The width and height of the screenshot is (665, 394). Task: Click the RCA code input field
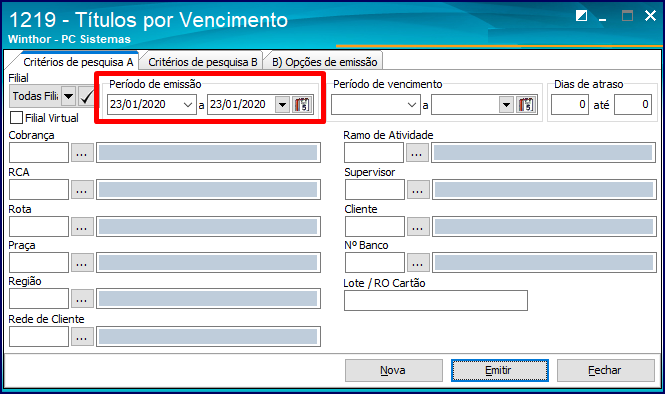39,190
